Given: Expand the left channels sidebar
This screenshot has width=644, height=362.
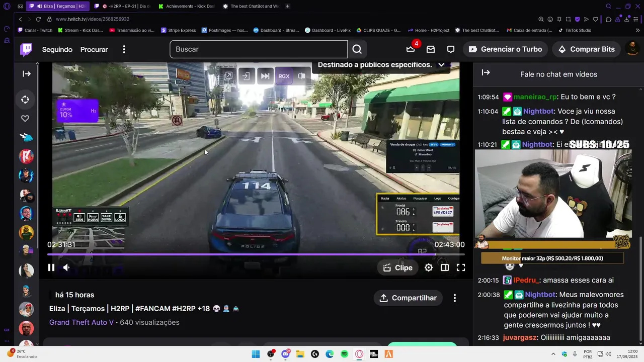Looking at the screenshot, I should tap(27, 74).
